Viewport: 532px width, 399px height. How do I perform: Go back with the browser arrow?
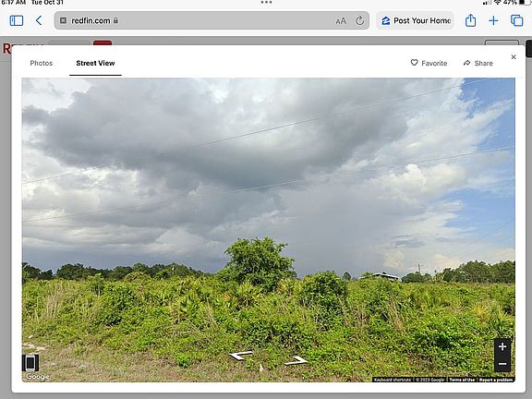click(39, 20)
